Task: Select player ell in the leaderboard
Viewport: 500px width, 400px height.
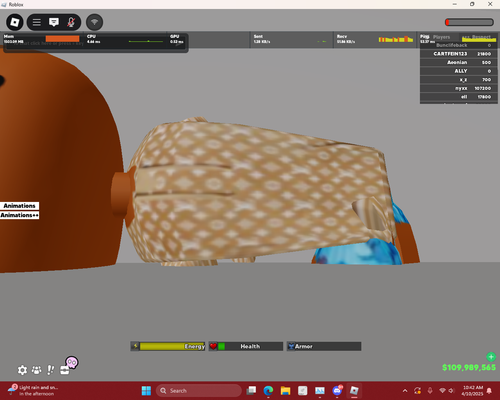Action: 459,97
